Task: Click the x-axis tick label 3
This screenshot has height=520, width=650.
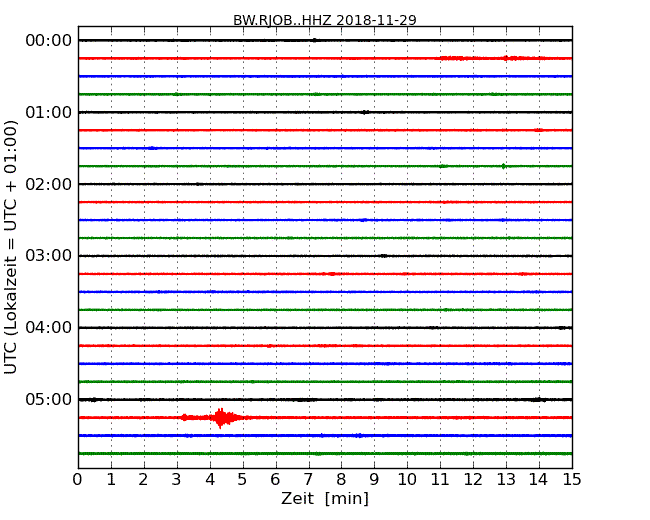Action: tap(177, 479)
